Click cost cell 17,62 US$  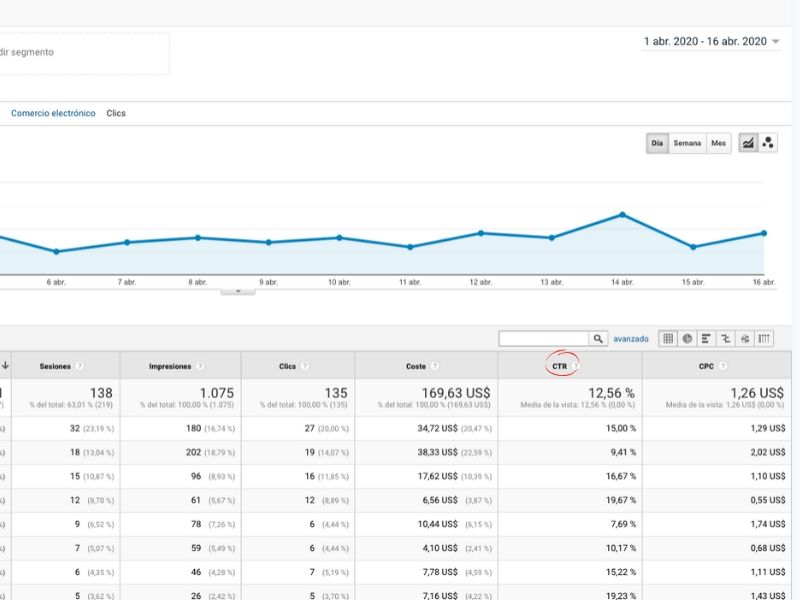pyautogui.click(x=437, y=477)
